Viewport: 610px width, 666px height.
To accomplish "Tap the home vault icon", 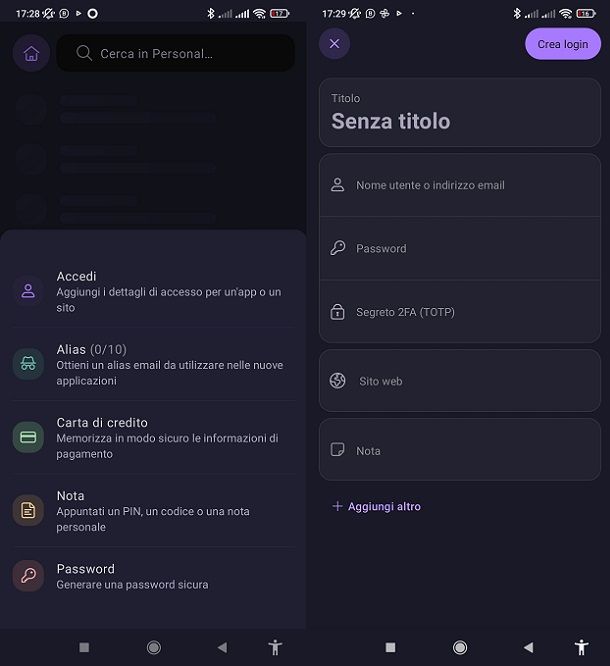I will [31, 54].
